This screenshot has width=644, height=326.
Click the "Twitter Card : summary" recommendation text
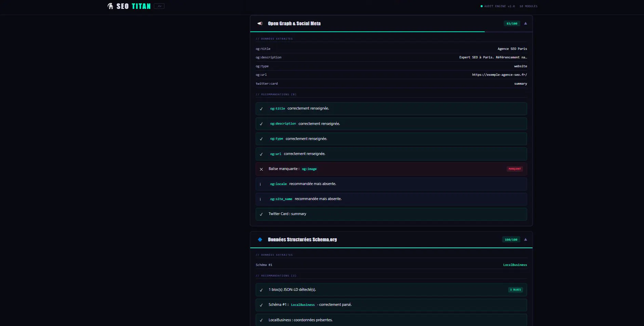point(287,214)
